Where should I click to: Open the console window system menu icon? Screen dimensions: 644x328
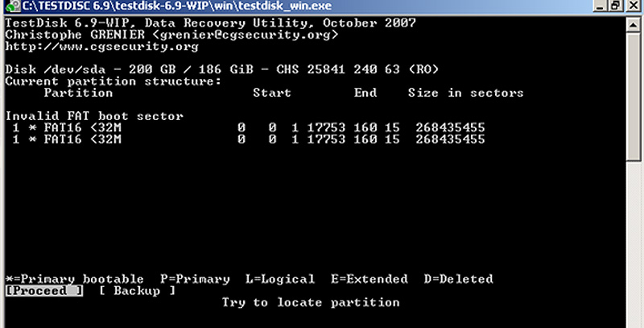coord(13,6)
